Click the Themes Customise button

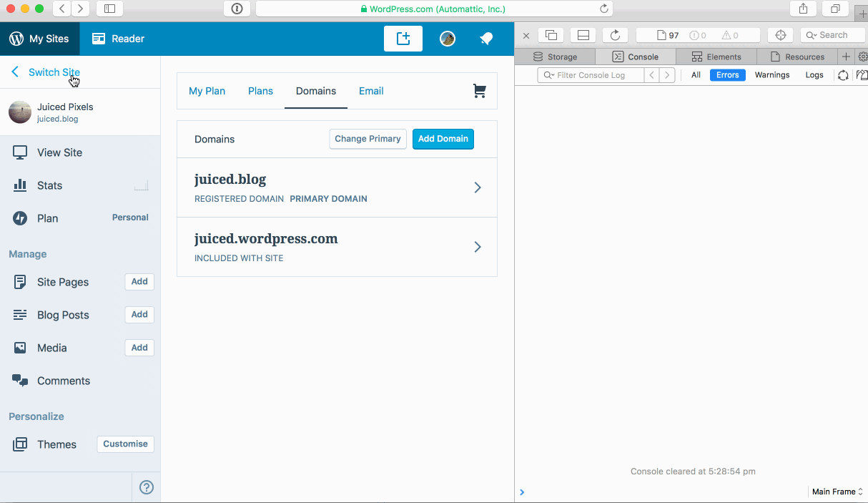(x=125, y=444)
